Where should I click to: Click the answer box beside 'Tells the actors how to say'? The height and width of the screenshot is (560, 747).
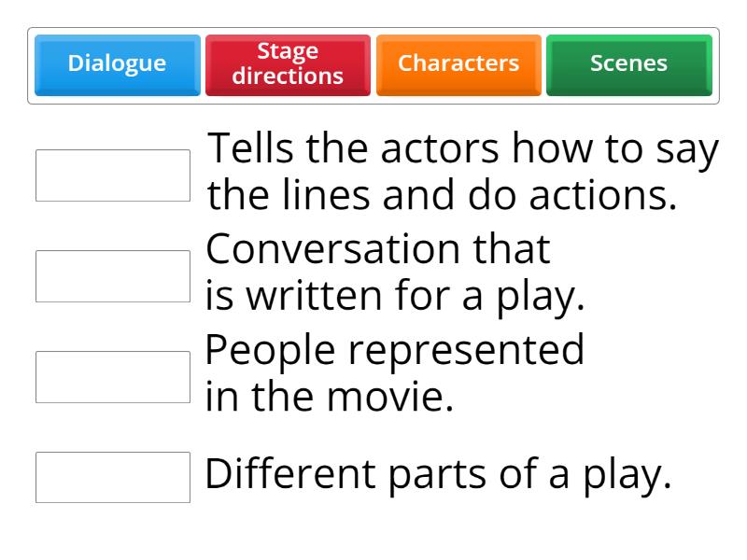pyautogui.click(x=112, y=174)
